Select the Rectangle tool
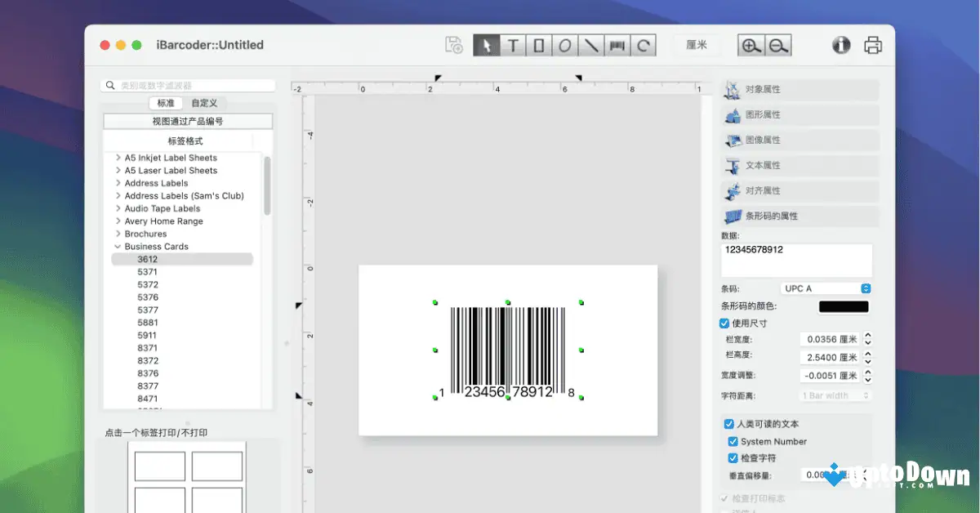Screen dimensions: 980x513 [x=539, y=45]
